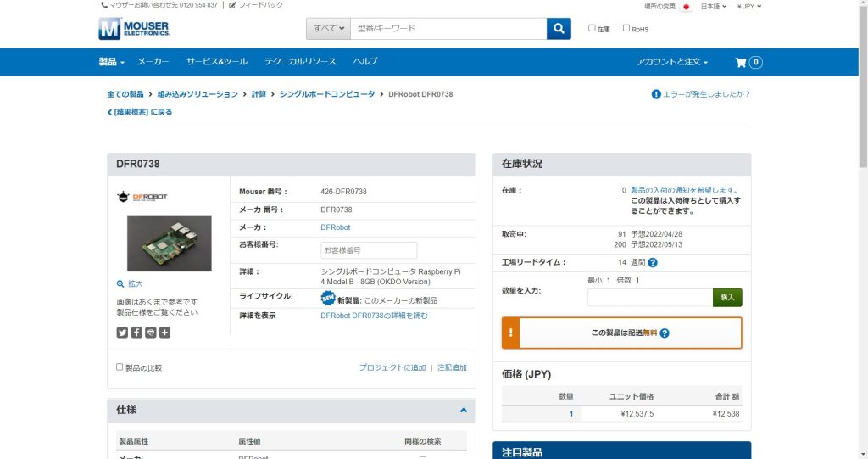This screenshot has width=868, height=459.
Task: Click the DFRobot manufacturer logo
Action: coord(142,196)
